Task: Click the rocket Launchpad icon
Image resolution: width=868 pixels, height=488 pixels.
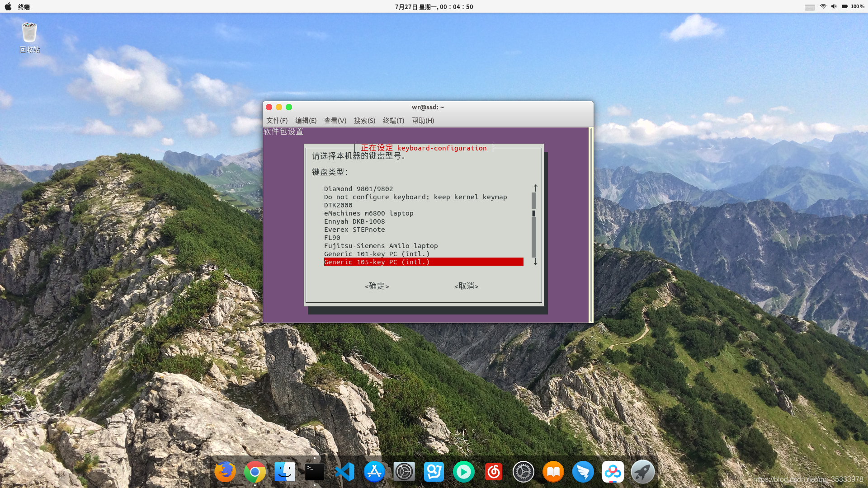Action: pos(642,472)
